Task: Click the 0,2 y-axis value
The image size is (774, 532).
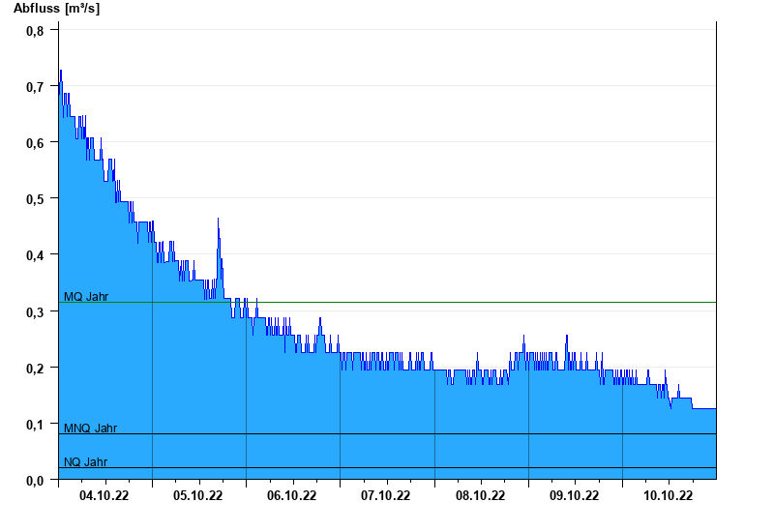Action: (x=35, y=369)
